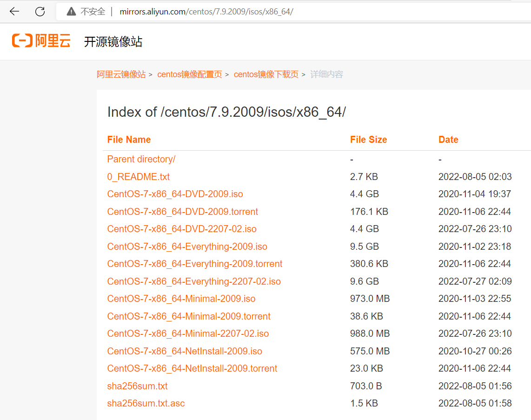This screenshot has height=420, width=531.
Task: Click the 575.0 MB size value
Action: 370,351
